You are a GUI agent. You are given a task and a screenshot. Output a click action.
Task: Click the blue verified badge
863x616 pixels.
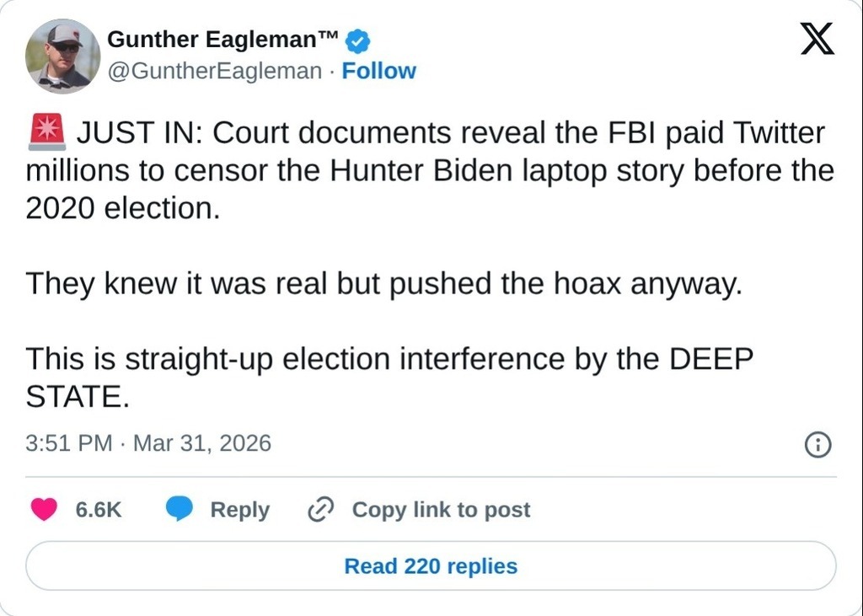[x=359, y=40]
